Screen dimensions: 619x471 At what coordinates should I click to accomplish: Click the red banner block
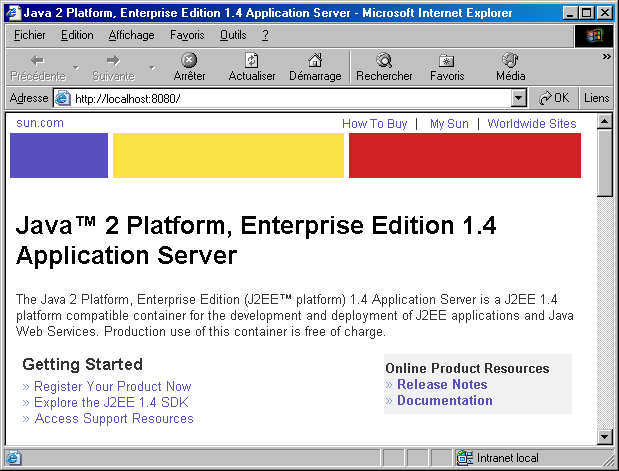click(x=464, y=155)
